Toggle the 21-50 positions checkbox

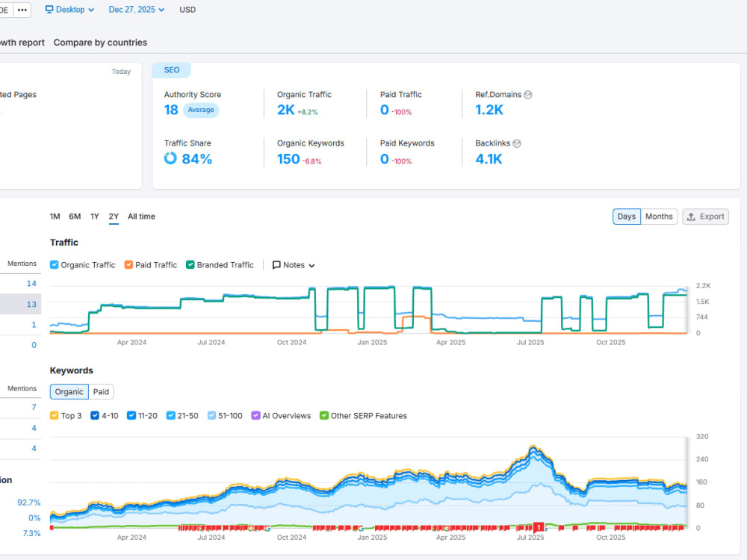click(x=170, y=415)
